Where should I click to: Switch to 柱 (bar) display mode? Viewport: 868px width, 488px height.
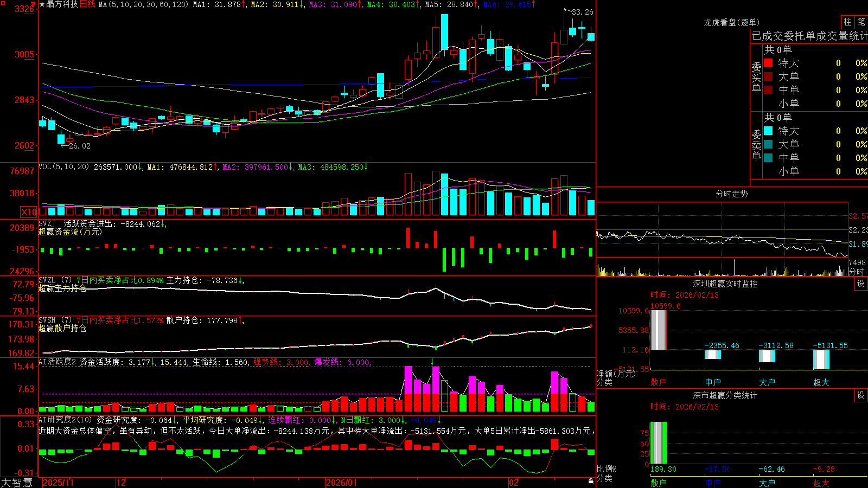(847, 22)
